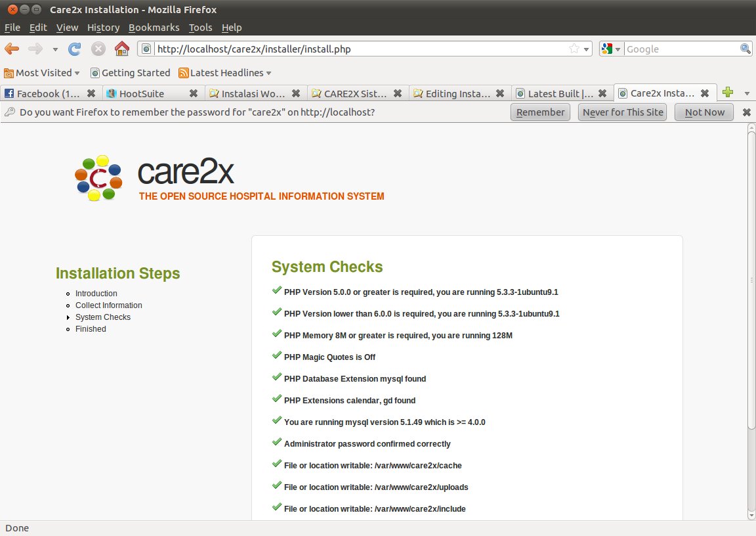Click the Stop loading icon

click(98, 49)
